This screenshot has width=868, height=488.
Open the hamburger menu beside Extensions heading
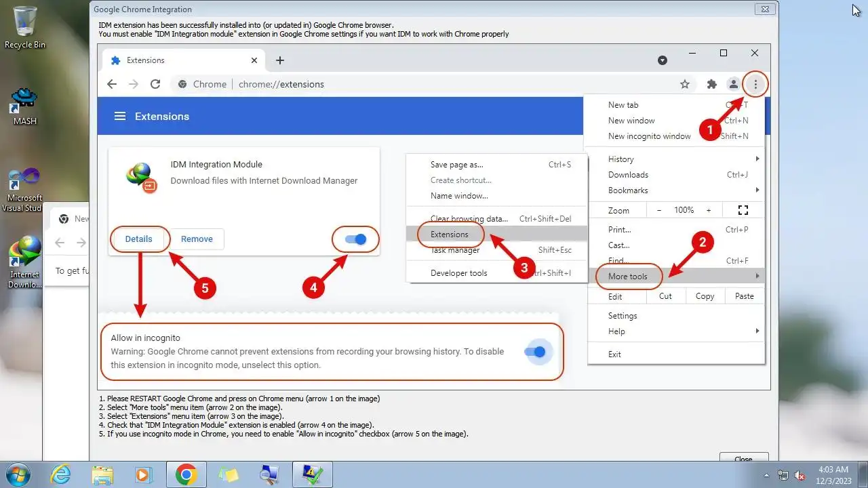(x=120, y=117)
